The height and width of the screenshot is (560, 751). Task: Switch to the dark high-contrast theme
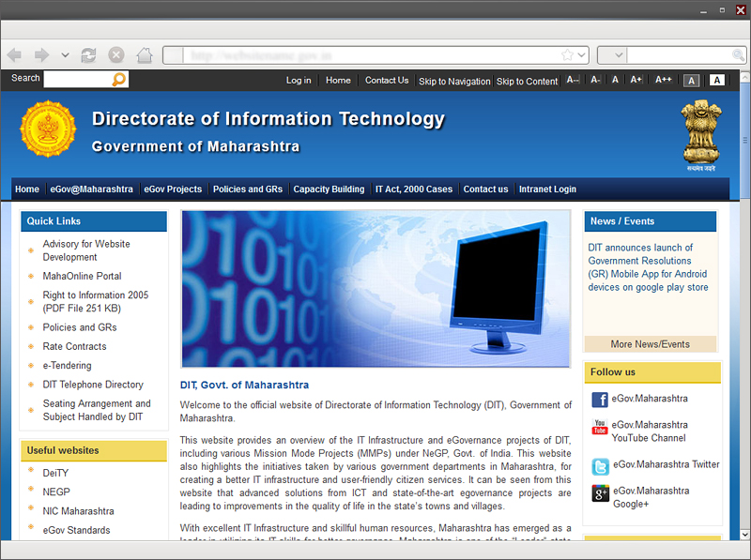pos(692,81)
